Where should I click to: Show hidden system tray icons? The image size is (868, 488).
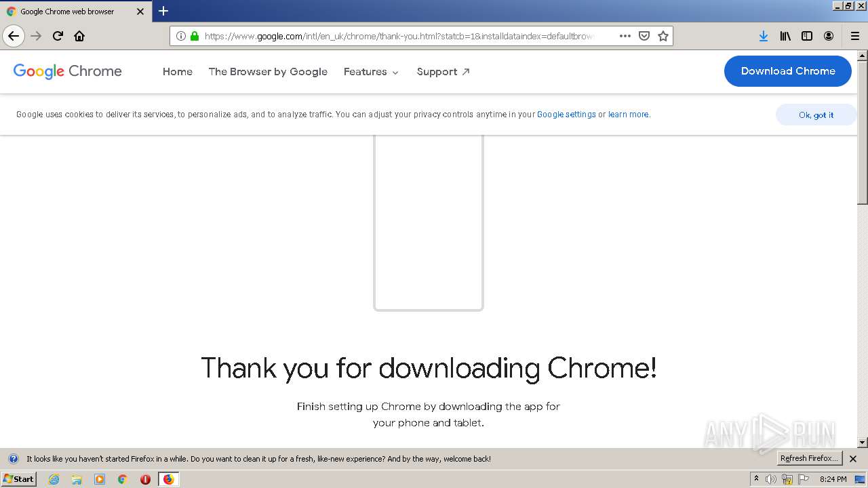[x=756, y=479]
